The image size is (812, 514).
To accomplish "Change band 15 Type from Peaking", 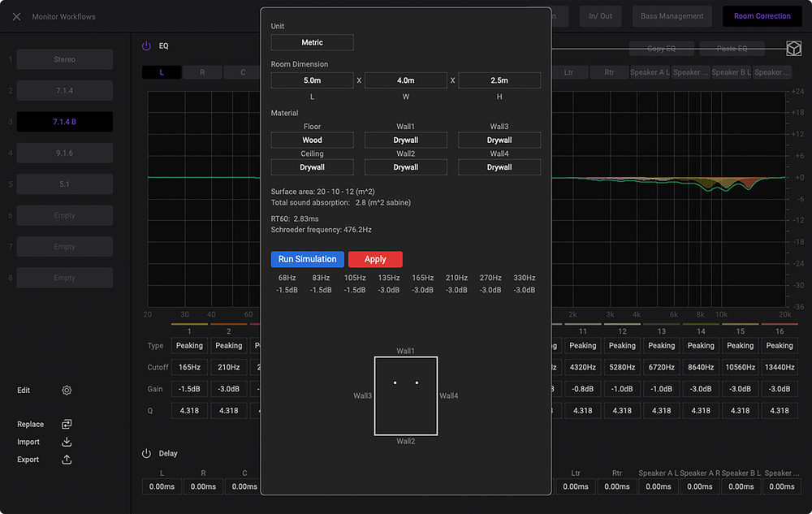I will 740,346.
